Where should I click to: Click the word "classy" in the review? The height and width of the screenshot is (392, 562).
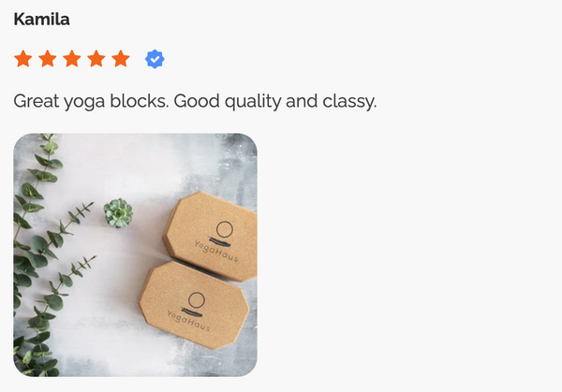click(x=348, y=101)
